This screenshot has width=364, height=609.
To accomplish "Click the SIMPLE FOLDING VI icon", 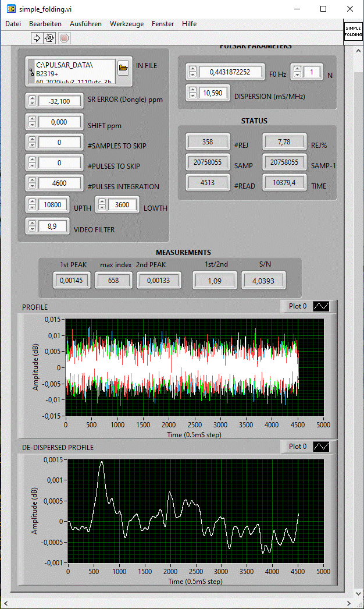I will [x=353, y=31].
